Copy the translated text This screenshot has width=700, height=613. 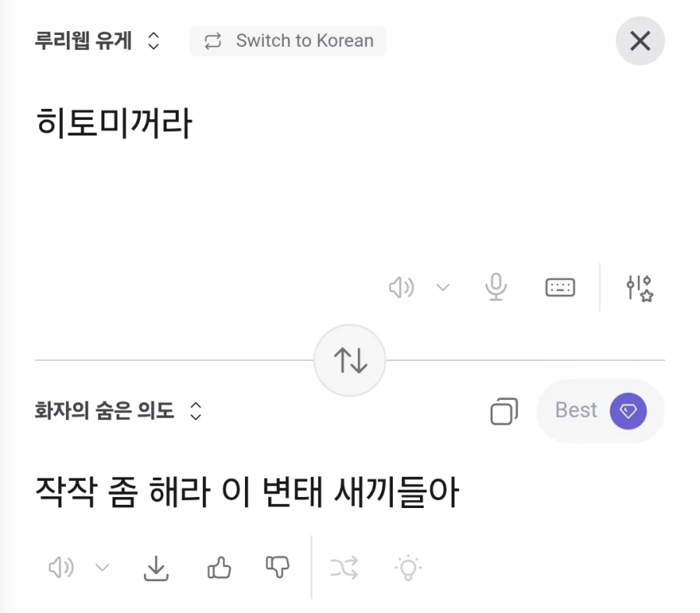(504, 411)
